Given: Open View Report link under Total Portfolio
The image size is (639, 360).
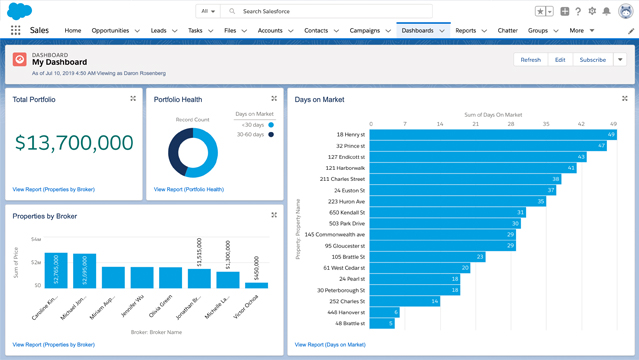Looking at the screenshot, I should tap(53, 189).
